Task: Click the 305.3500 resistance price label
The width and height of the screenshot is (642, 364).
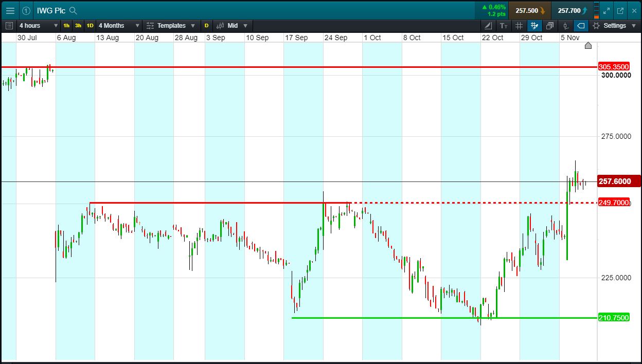Action: tap(614, 67)
